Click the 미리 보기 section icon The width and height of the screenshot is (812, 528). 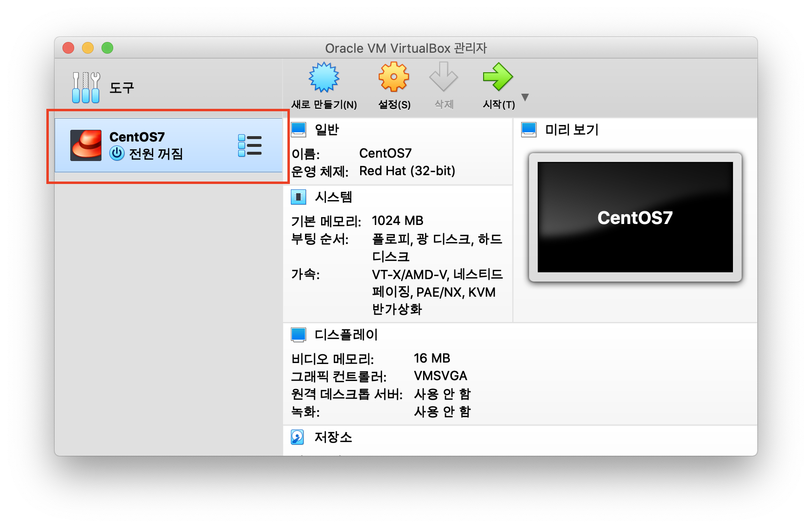click(x=529, y=130)
